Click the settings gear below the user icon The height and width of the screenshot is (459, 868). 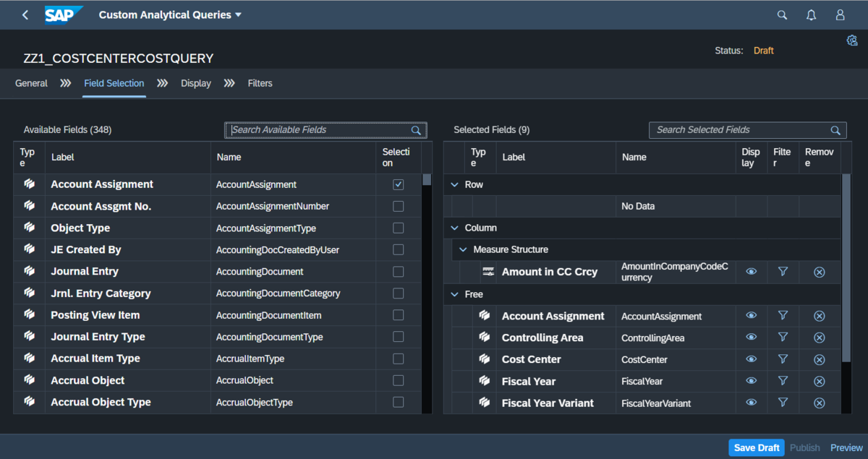tap(852, 40)
